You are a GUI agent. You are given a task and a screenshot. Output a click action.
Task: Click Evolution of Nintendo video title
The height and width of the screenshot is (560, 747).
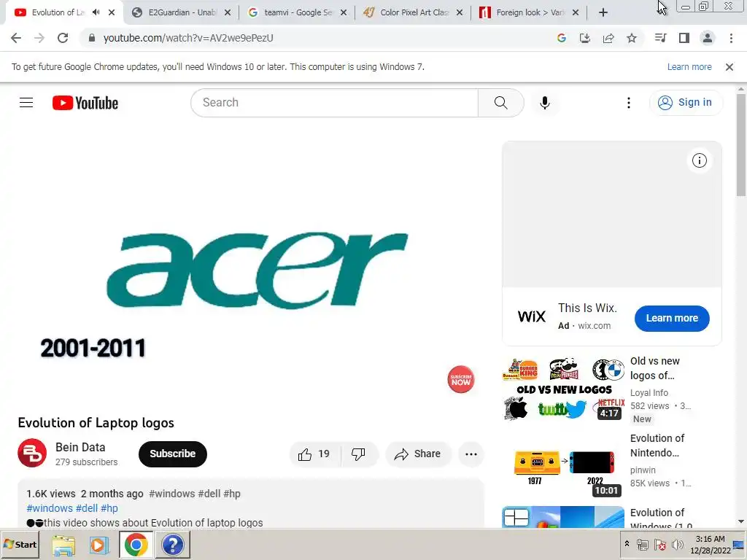click(657, 446)
